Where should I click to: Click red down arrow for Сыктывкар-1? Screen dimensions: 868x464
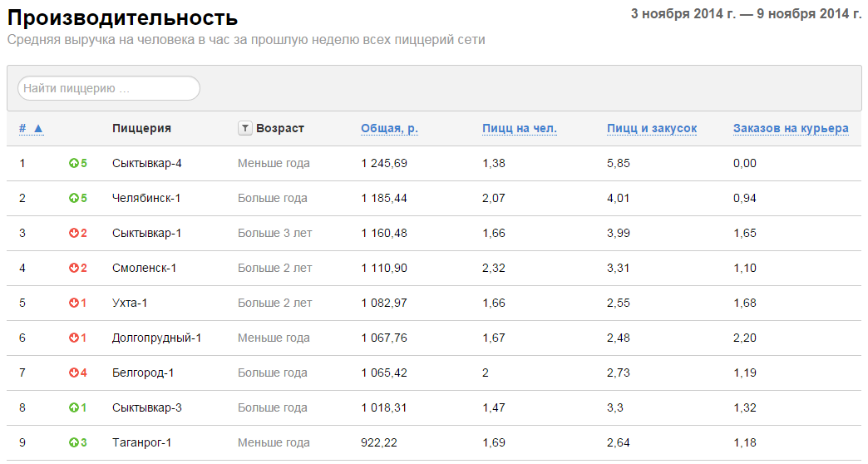(x=74, y=233)
